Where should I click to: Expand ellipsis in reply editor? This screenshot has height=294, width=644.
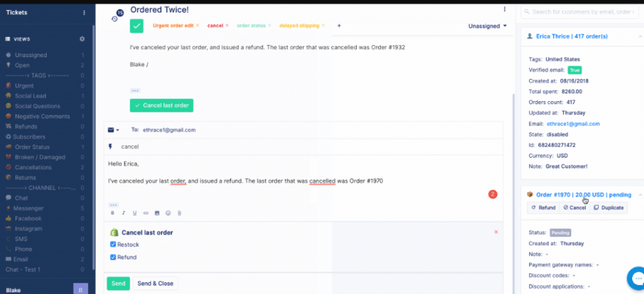[x=113, y=205]
